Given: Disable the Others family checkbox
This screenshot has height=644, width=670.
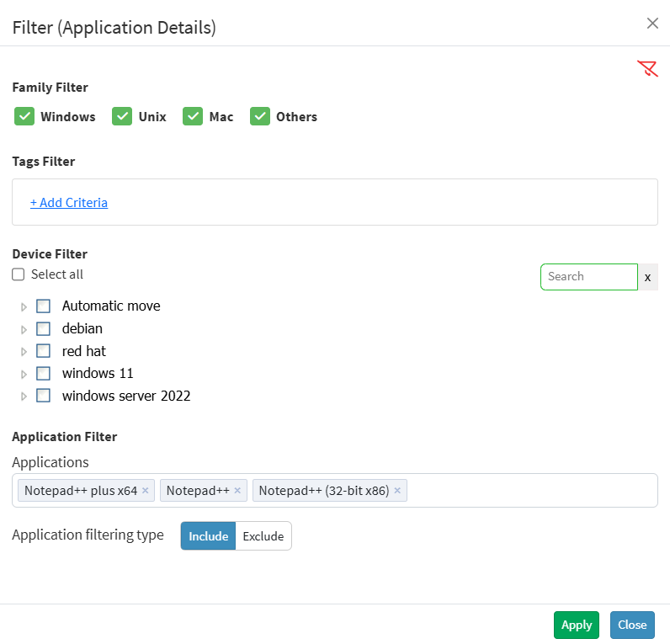Looking at the screenshot, I should click(x=260, y=116).
